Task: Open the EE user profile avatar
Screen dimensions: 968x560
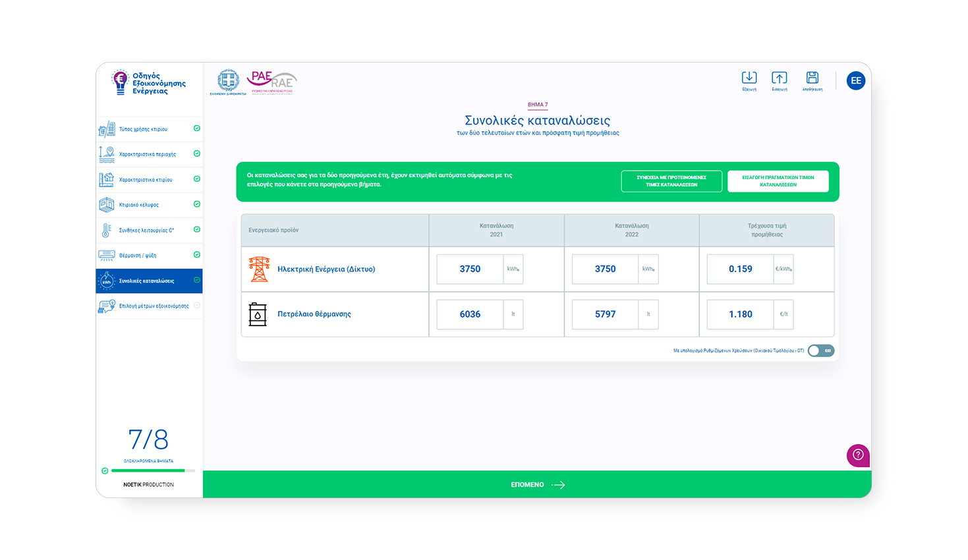Action: click(855, 81)
